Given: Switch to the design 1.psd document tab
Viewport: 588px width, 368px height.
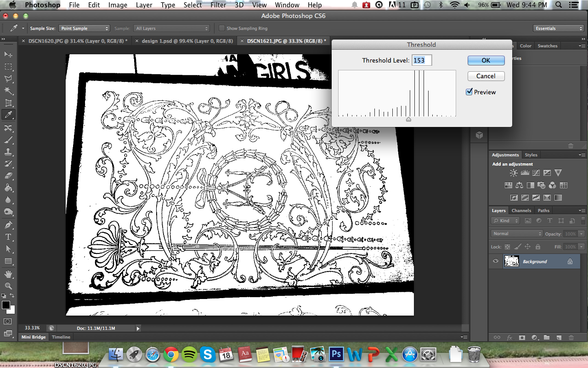Looking at the screenshot, I should (187, 41).
